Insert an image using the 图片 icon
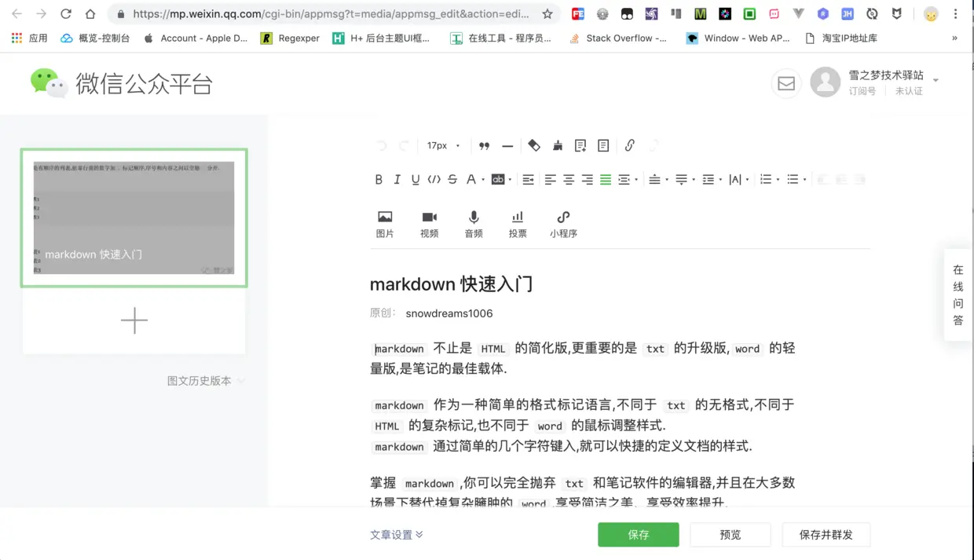Screen dimensions: 974x560 point(385,222)
